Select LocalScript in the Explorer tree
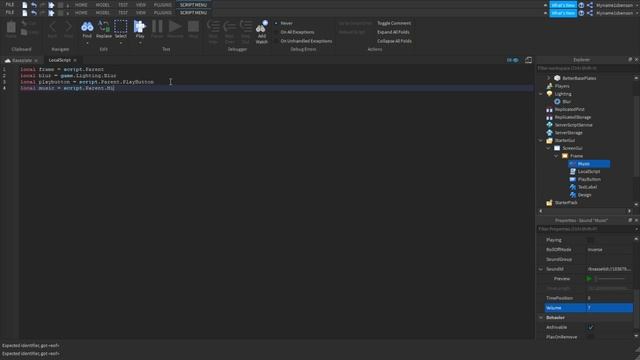The height and width of the screenshot is (360, 640). (589, 171)
